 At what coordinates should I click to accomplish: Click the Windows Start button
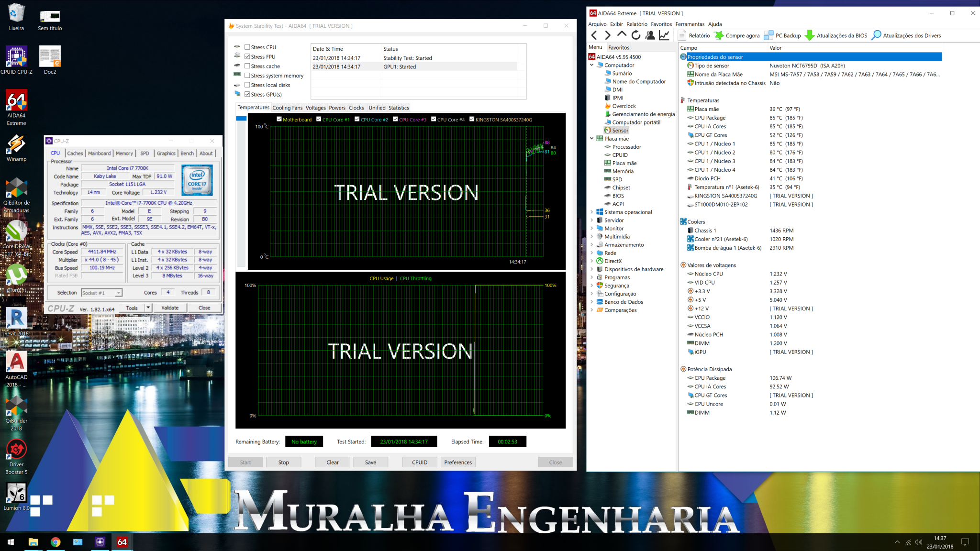[x=11, y=542]
